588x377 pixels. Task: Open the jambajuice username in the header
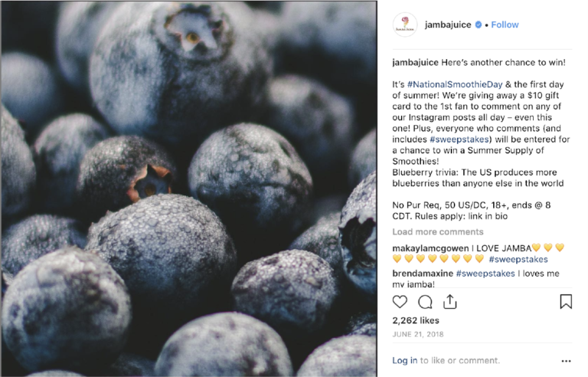(448, 25)
